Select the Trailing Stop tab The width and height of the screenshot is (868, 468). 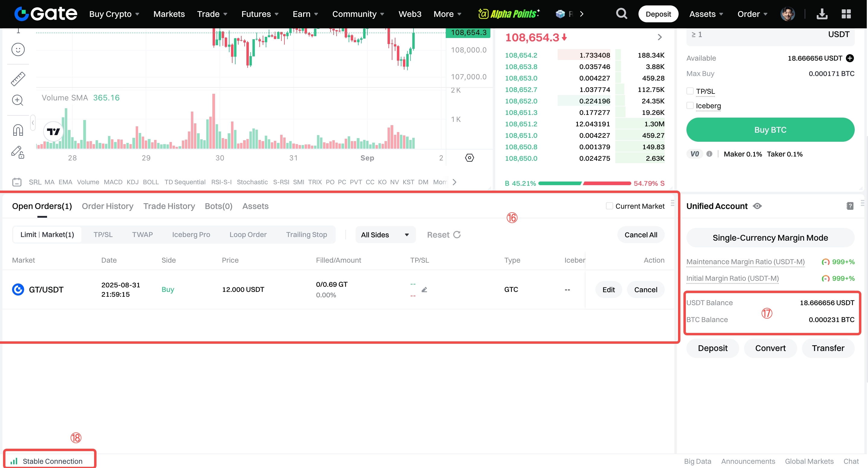[x=306, y=235]
